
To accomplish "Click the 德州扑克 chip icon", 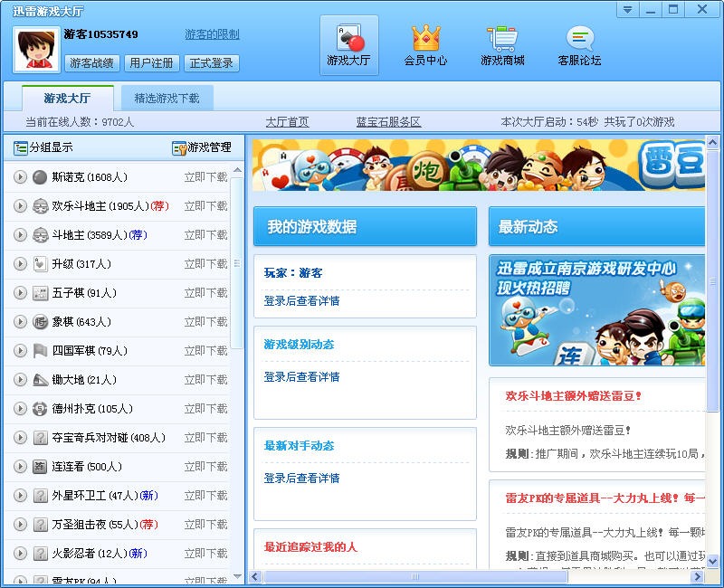I will coord(40,409).
